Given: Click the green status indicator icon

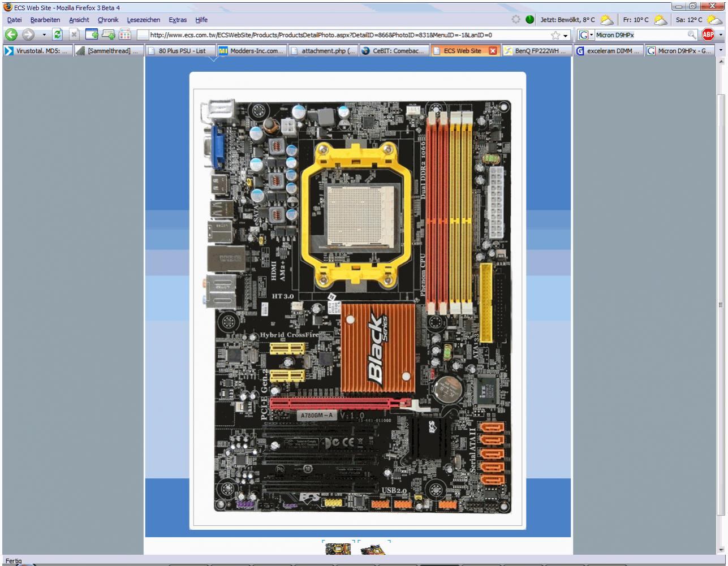Looking at the screenshot, I should click(530, 20).
